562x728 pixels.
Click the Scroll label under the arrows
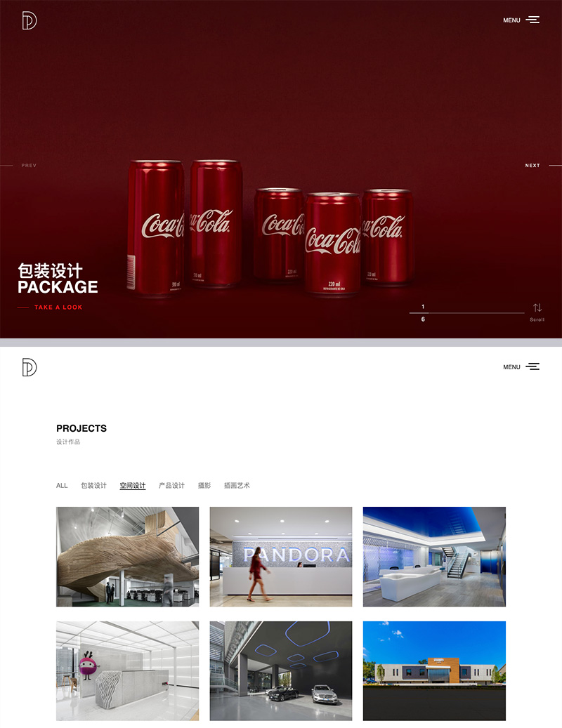(x=537, y=320)
